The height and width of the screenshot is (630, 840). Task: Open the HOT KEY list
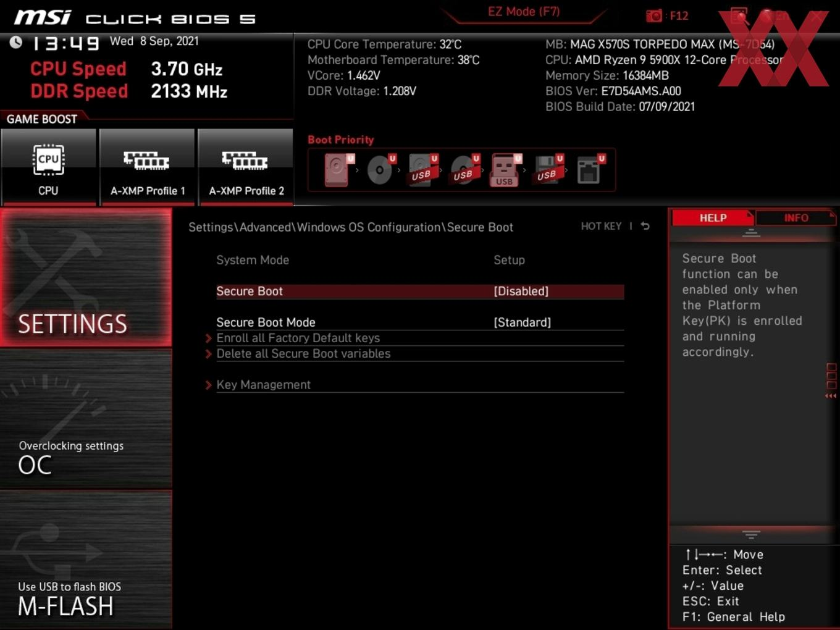[601, 226]
